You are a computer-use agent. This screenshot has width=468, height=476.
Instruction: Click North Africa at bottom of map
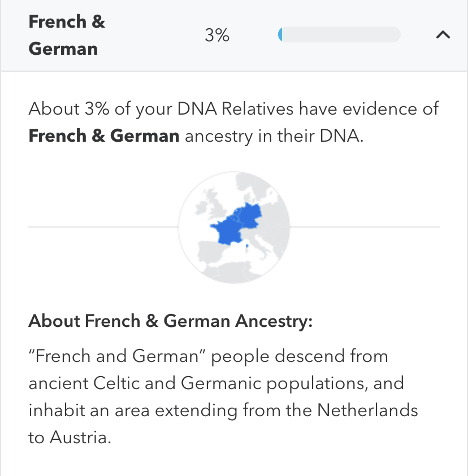pyautogui.click(x=233, y=272)
